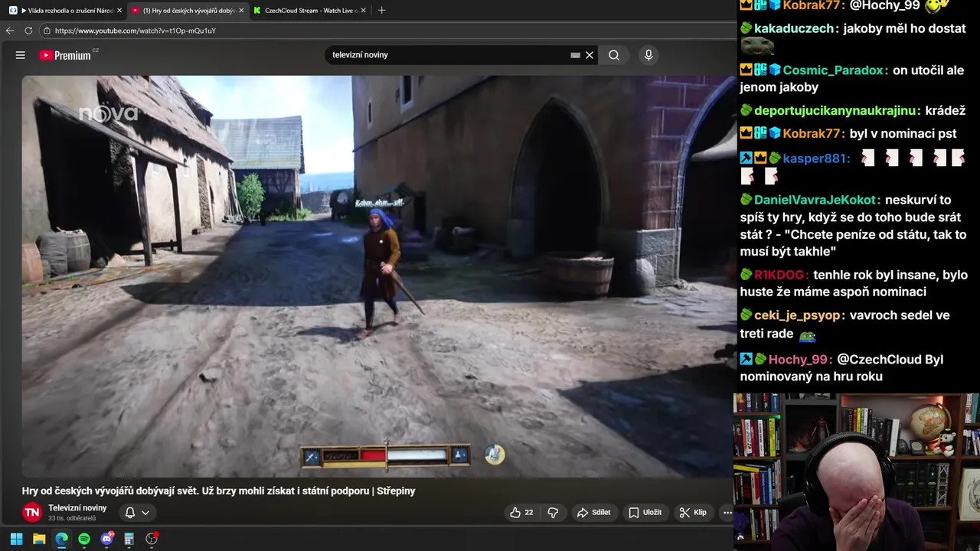980x551 pixels.
Task: Select the 'Hry od českých vývojářů' tab
Action: point(188,11)
